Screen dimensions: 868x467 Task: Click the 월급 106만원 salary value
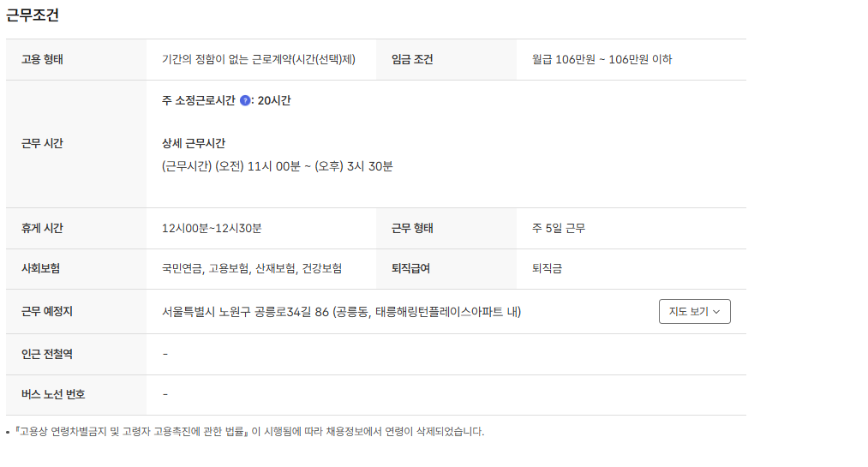602,60
